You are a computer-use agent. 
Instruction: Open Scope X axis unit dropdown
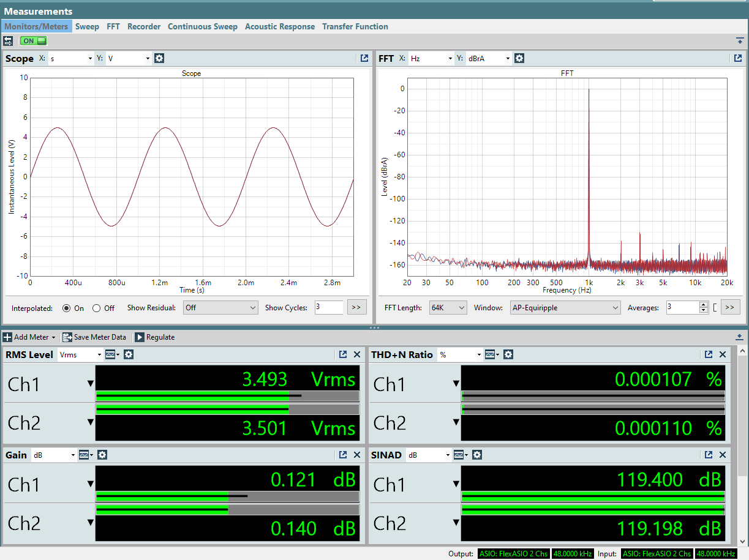71,58
